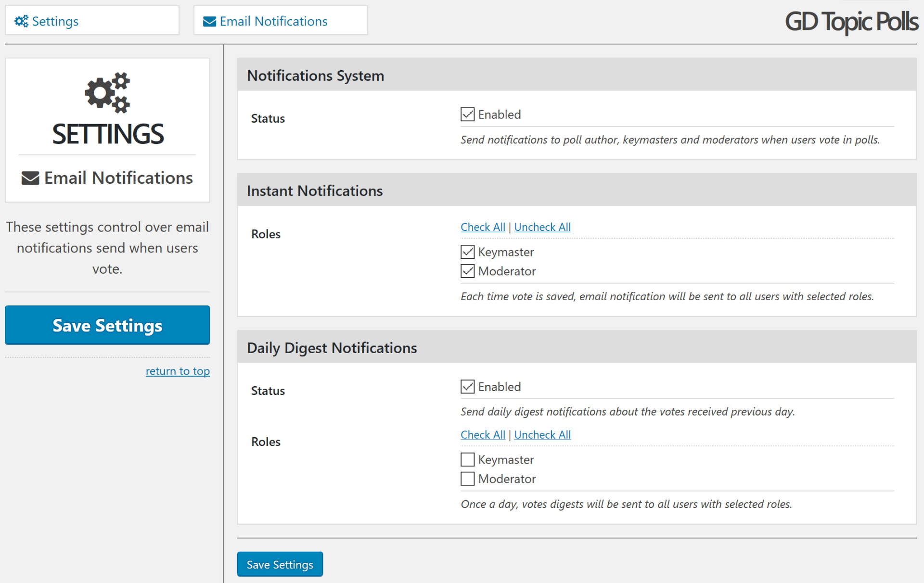The width and height of the screenshot is (924, 583).
Task: Click the GD Topic Polls title
Action: point(851,22)
